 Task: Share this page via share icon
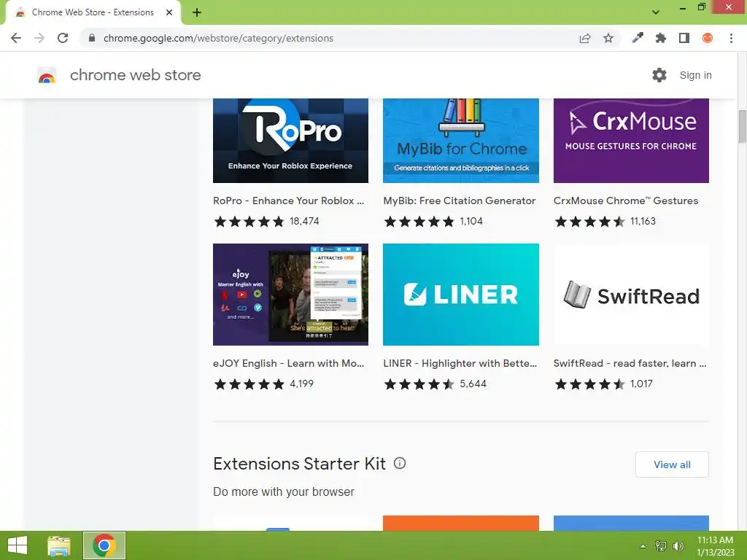pyautogui.click(x=585, y=38)
